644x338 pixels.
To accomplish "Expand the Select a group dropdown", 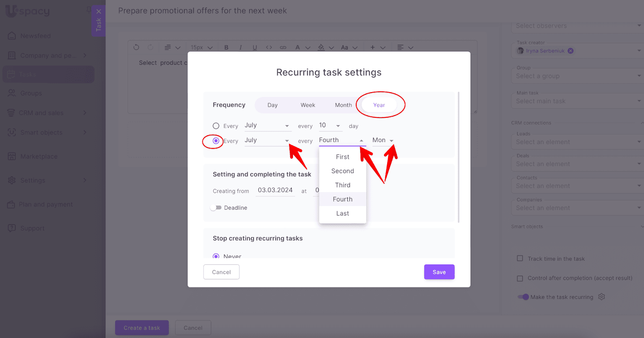I will pyautogui.click(x=578, y=76).
